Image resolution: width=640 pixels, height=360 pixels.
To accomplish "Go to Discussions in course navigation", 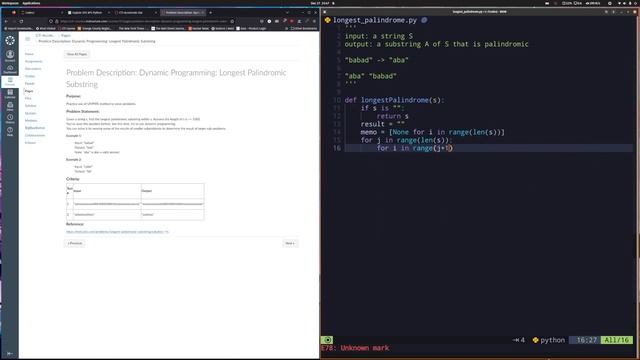I will pyautogui.click(x=33, y=69).
